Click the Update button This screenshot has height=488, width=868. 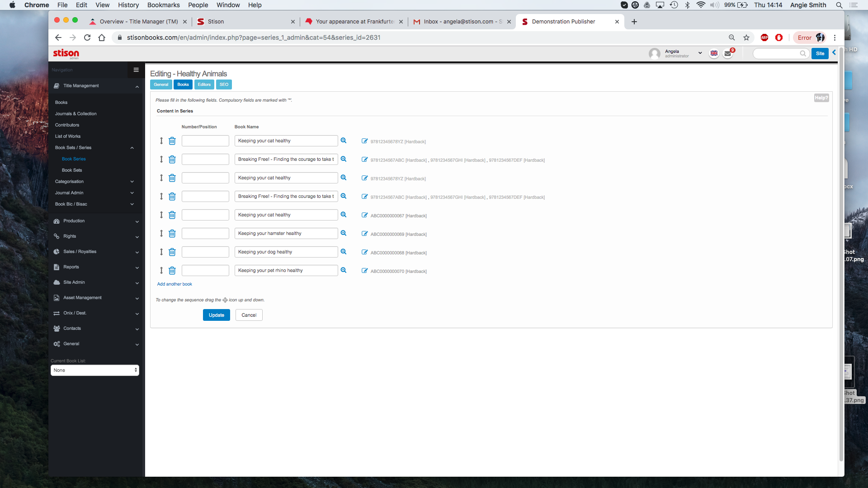coord(216,315)
